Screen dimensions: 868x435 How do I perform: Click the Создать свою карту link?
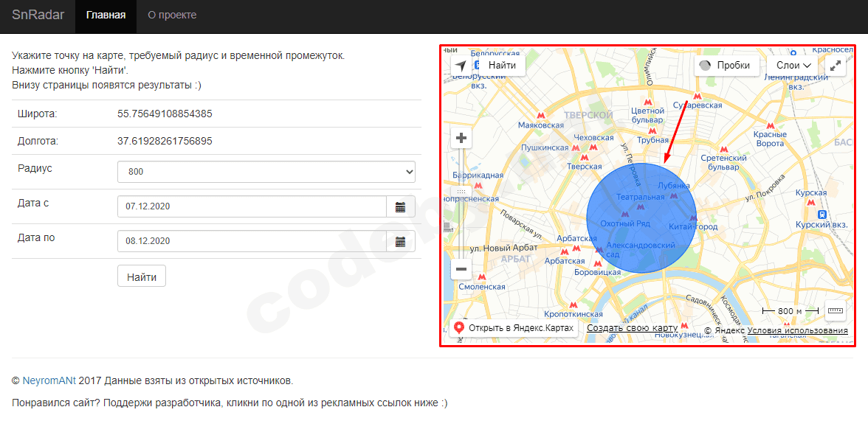tap(632, 328)
